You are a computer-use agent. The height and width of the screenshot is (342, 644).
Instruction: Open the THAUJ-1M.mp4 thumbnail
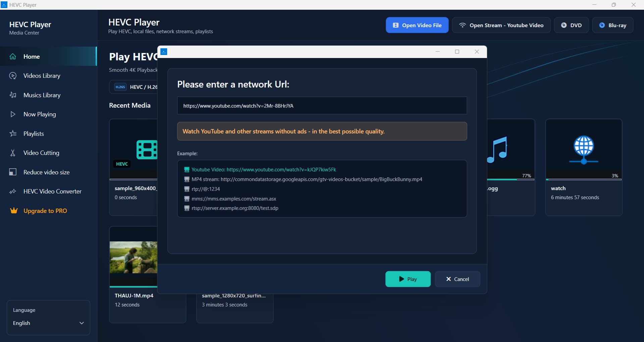pyautogui.click(x=134, y=257)
